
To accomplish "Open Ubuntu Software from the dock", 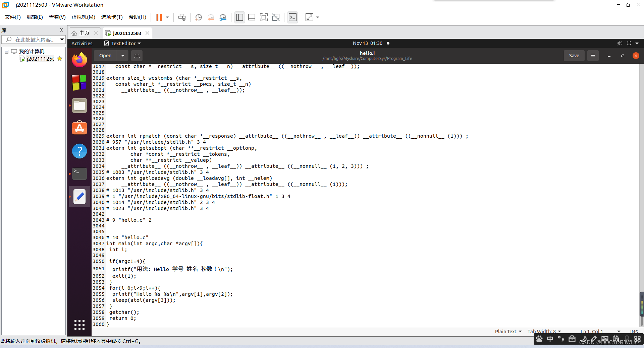I will [79, 128].
